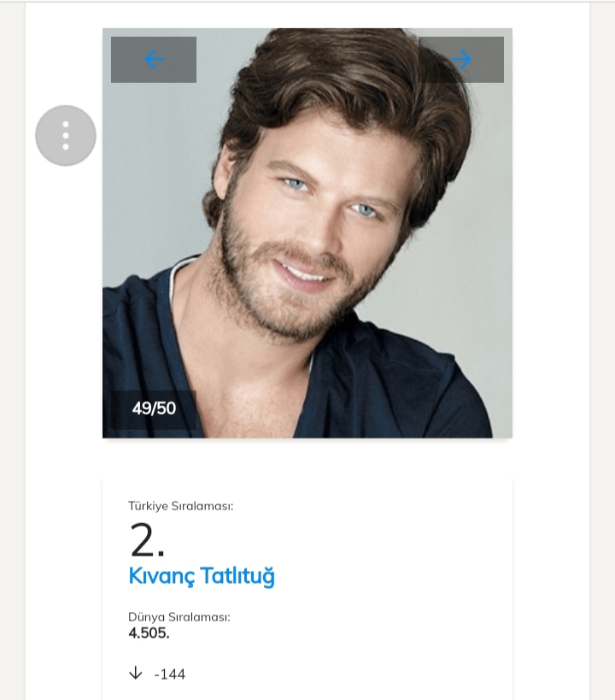Select the Türkiye Sıralaması label
615x700 pixels.
(x=181, y=506)
